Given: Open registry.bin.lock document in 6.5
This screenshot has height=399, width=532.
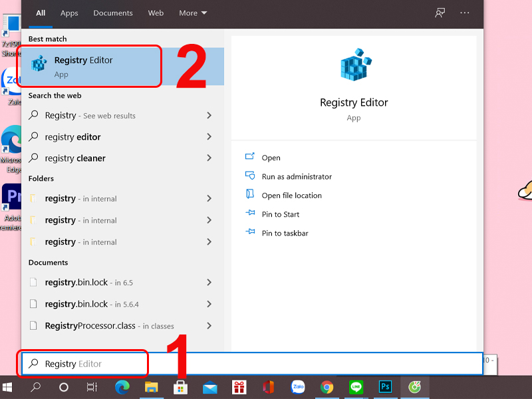Looking at the screenshot, I should [x=122, y=282].
